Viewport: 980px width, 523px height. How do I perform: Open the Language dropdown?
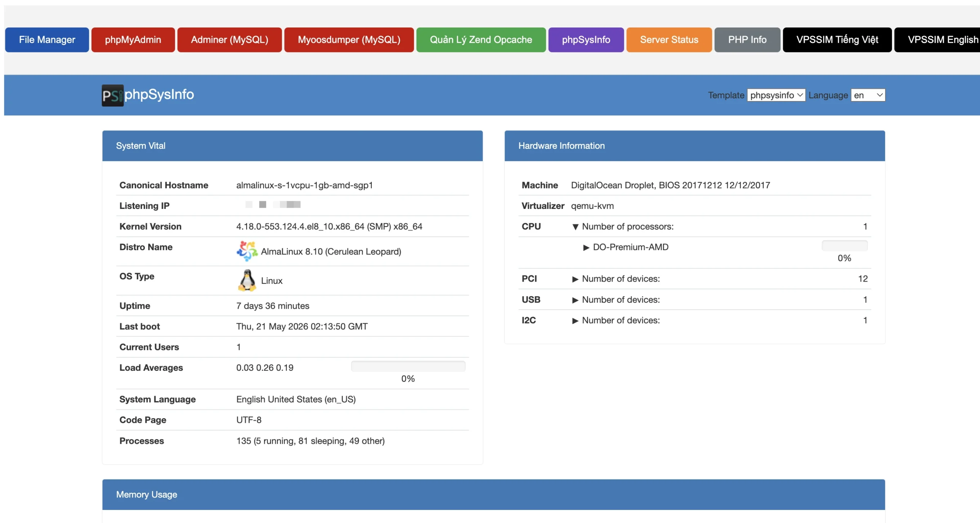click(868, 95)
